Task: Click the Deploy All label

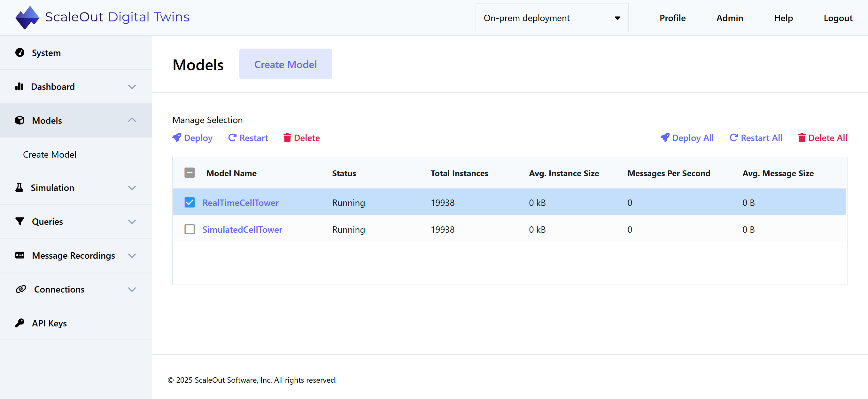Action: pyautogui.click(x=693, y=138)
